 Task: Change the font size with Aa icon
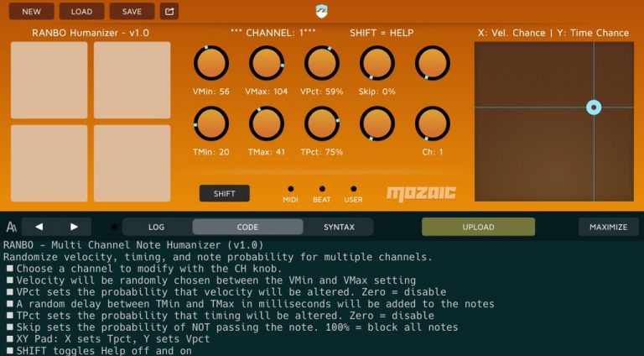pos(12,227)
